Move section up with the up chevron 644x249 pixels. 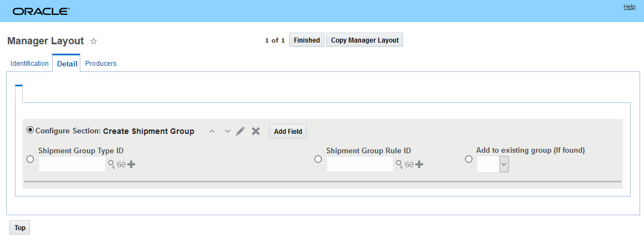212,131
